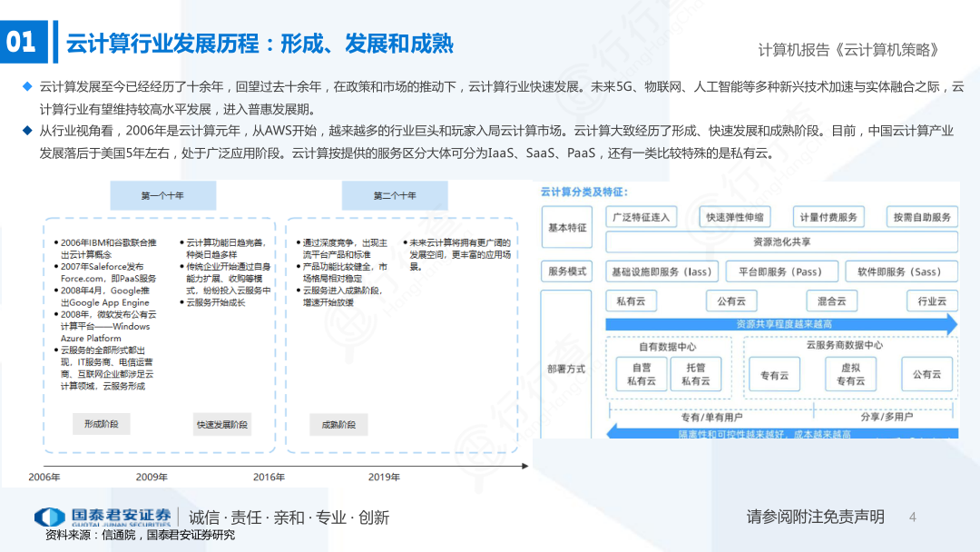Click the 基础设施即服务 (Iass) box
Image resolution: width=980 pixels, height=552 pixels.
point(661,271)
